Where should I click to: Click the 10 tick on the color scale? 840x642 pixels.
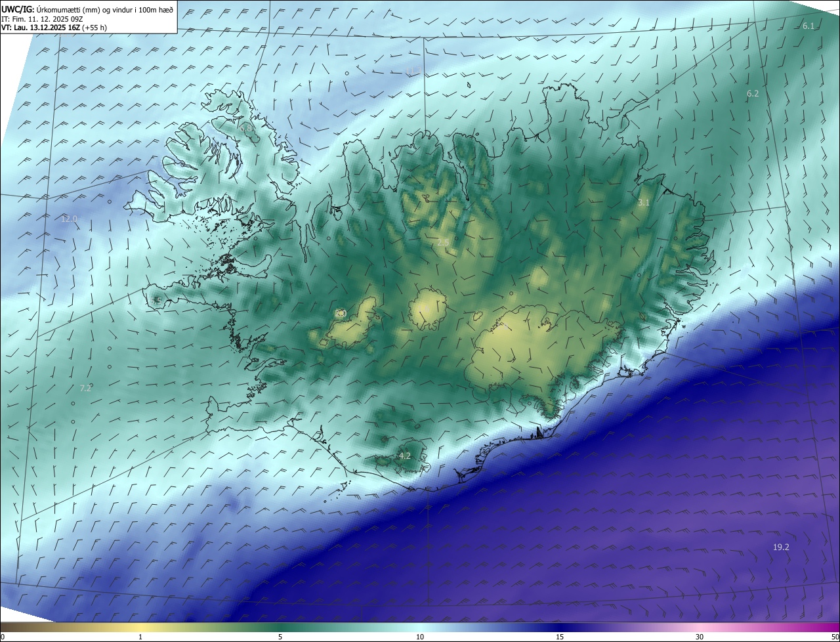click(420, 637)
